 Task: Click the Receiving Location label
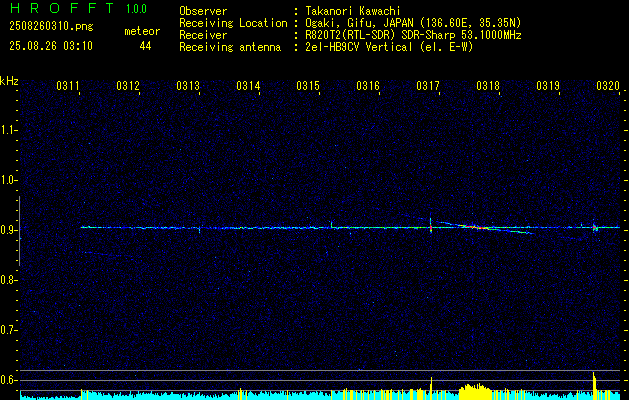[x=233, y=23]
